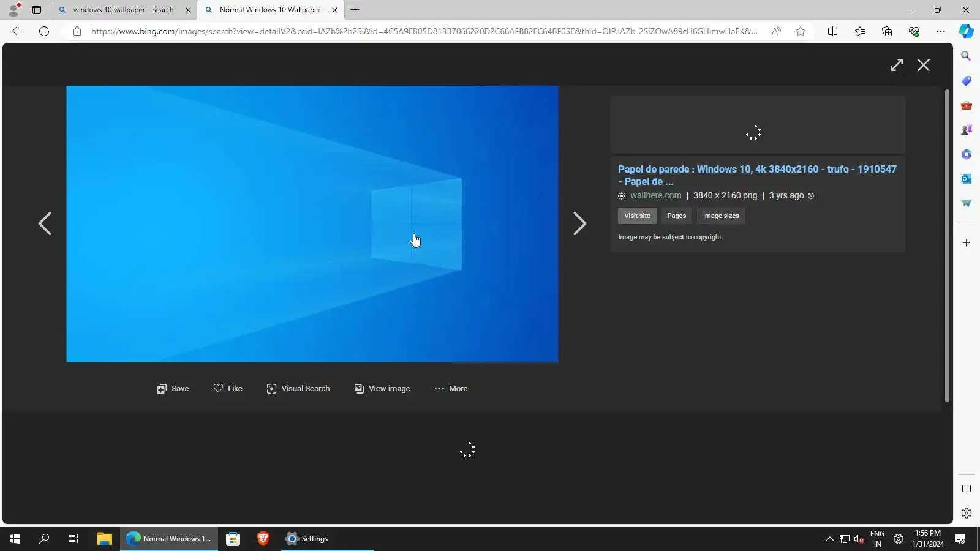Viewport: 980px width, 551px height.
Task: Refresh the current page
Action: pos(44,31)
